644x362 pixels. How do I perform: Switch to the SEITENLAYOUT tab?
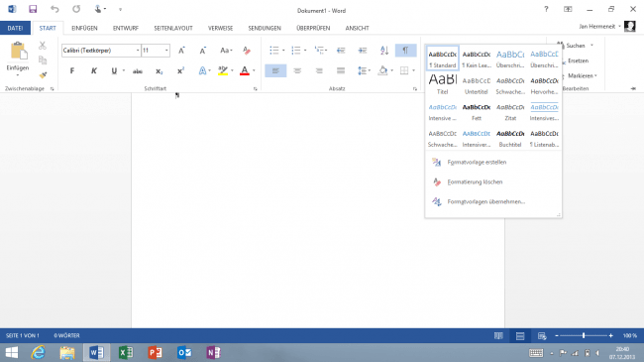[173, 28]
